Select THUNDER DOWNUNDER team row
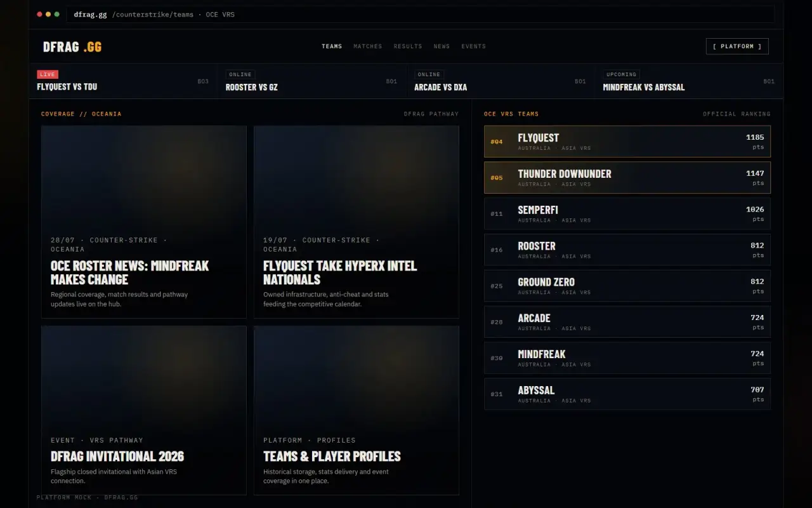This screenshot has height=508, width=812. (x=627, y=178)
